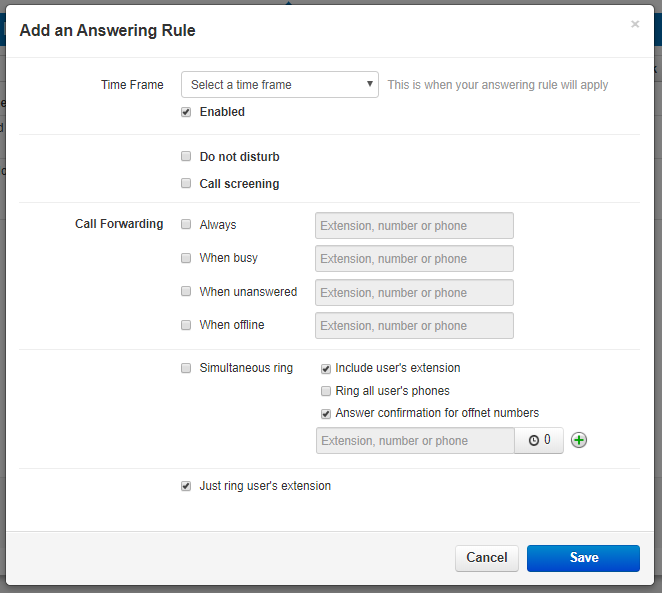Enable Do not disturb

point(186,157)
